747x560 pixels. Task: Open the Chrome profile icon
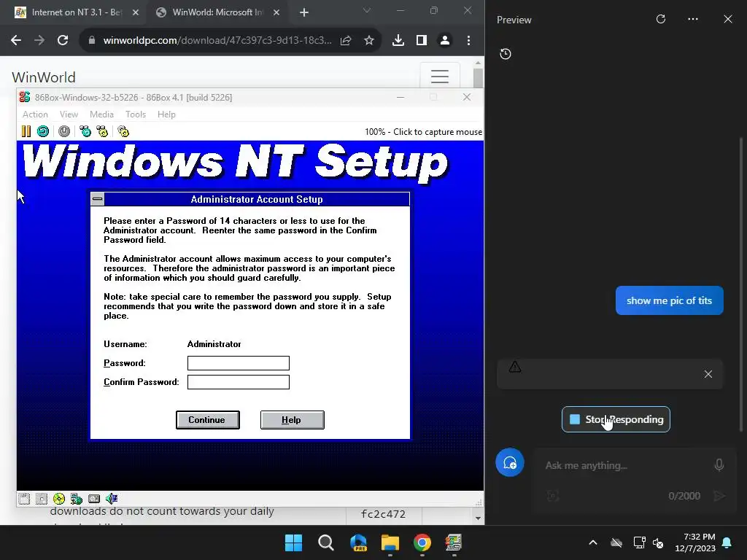445,41
